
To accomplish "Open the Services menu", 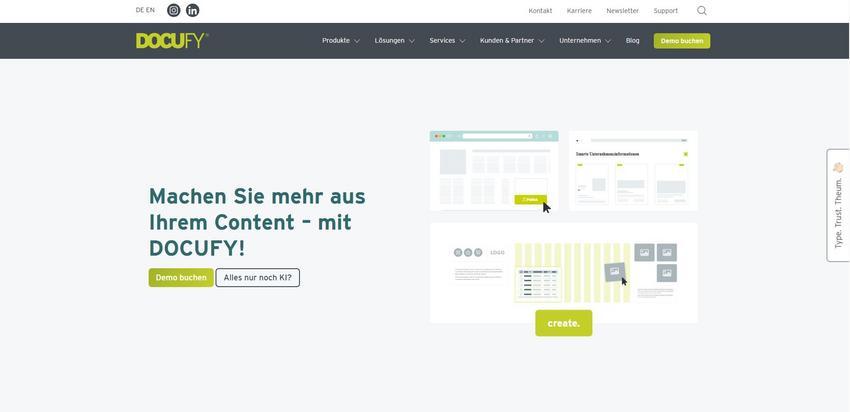I will 442,41.
